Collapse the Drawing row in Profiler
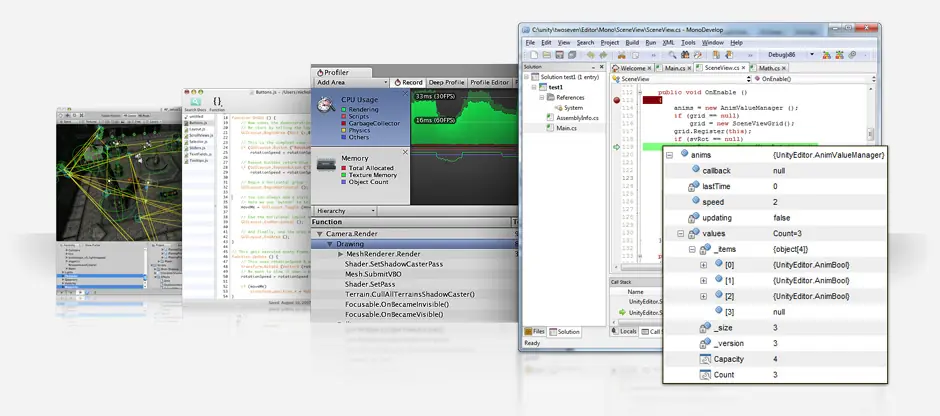This screenshot has width=940, height=416. [330, 245]
